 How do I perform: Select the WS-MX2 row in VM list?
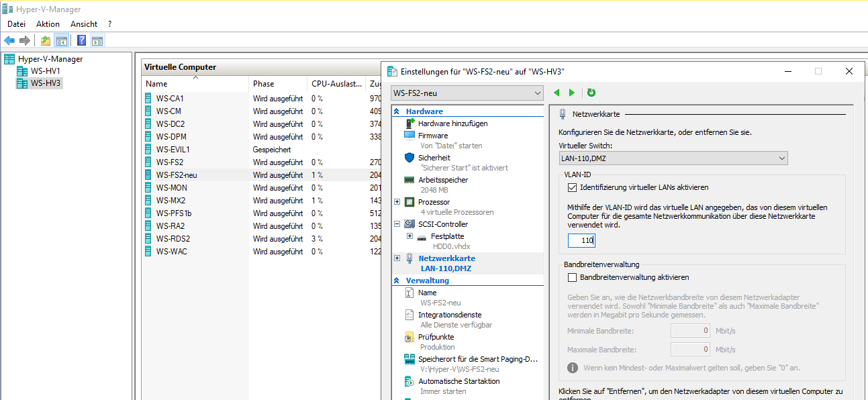(261, 200)
